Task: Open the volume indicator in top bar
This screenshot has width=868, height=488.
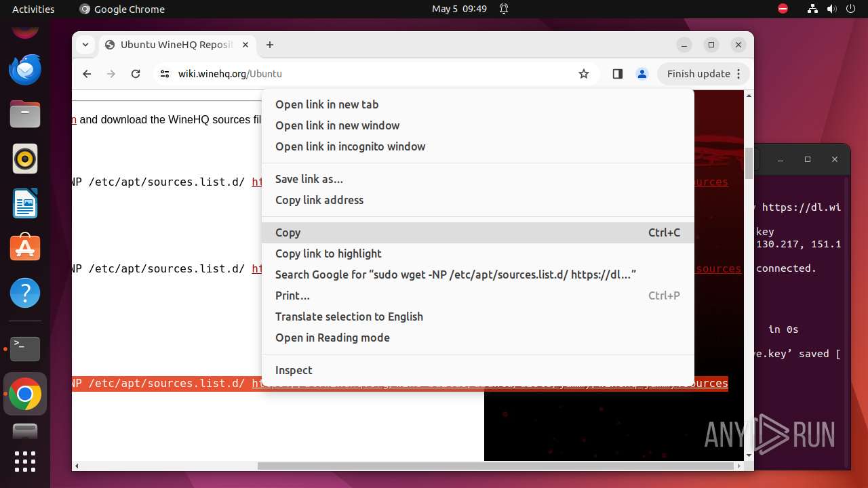Action: point(831,9)
